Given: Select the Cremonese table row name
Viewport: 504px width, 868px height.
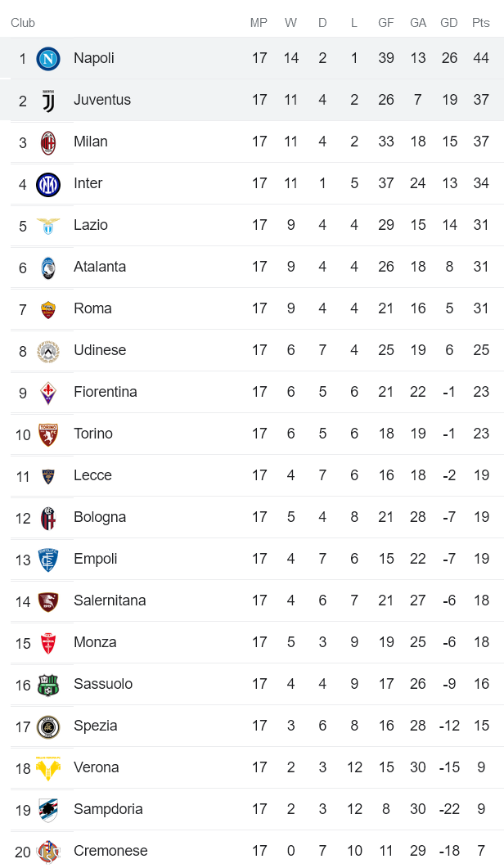Looking at the screenshot, I should 110,851.
